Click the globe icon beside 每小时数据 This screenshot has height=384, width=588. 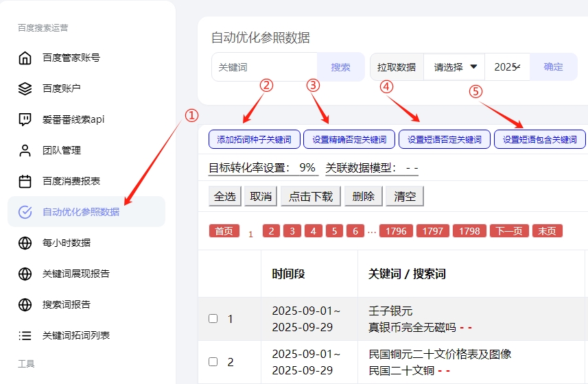tap(25, 243)
